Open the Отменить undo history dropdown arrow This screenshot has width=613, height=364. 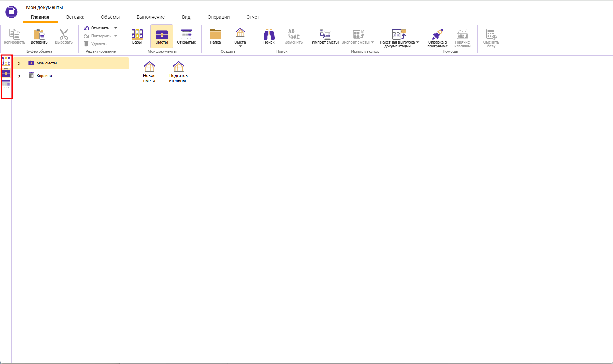click(116, 28)
